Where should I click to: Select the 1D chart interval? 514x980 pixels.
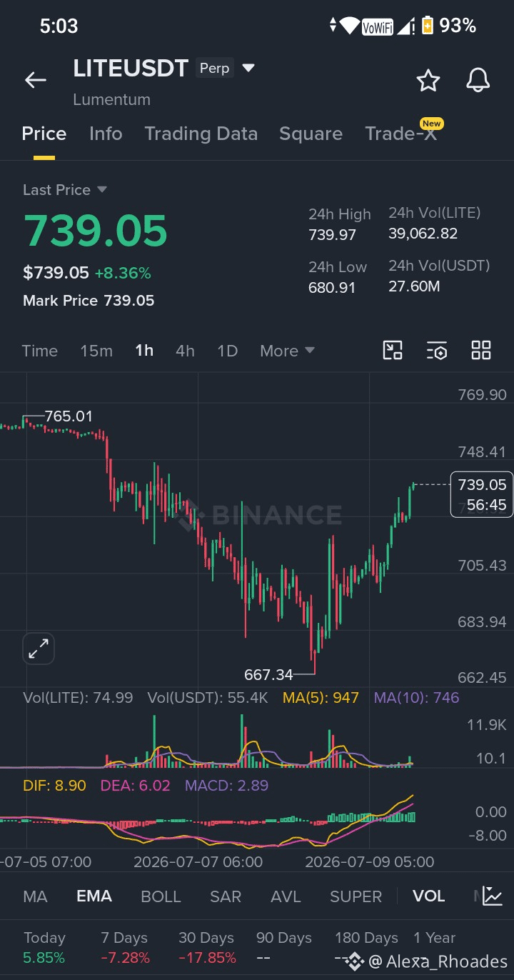point(227,351)
